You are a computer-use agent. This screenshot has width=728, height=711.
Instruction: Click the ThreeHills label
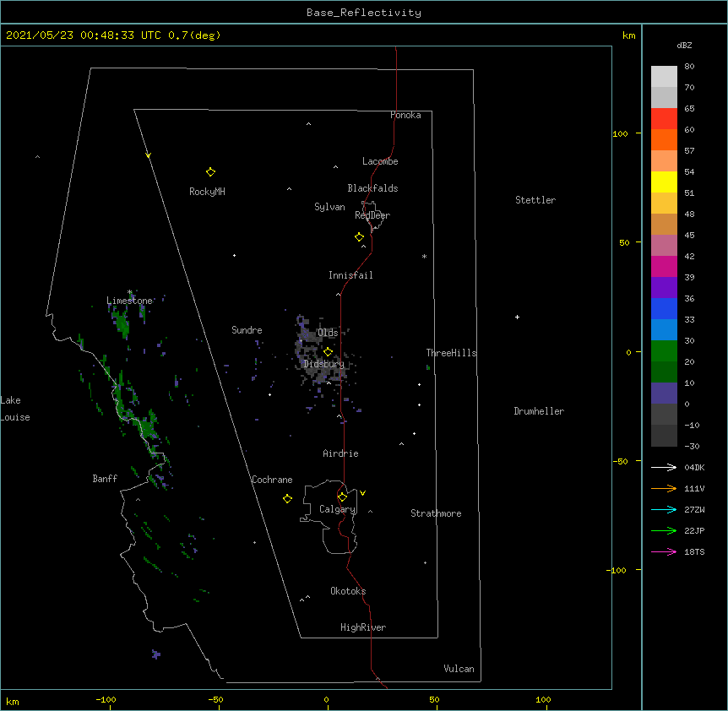click(451, 353)
